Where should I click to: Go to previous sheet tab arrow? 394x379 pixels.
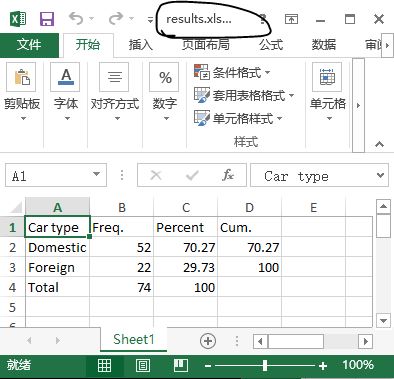[x=29, y=340]
